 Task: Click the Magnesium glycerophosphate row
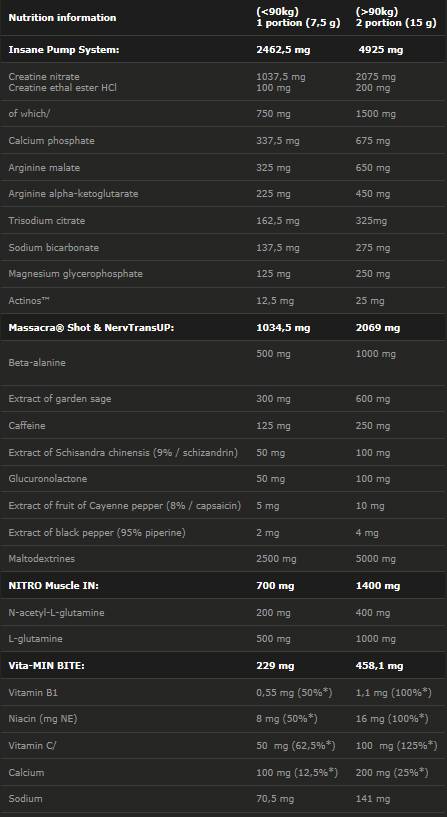point(224,274)
